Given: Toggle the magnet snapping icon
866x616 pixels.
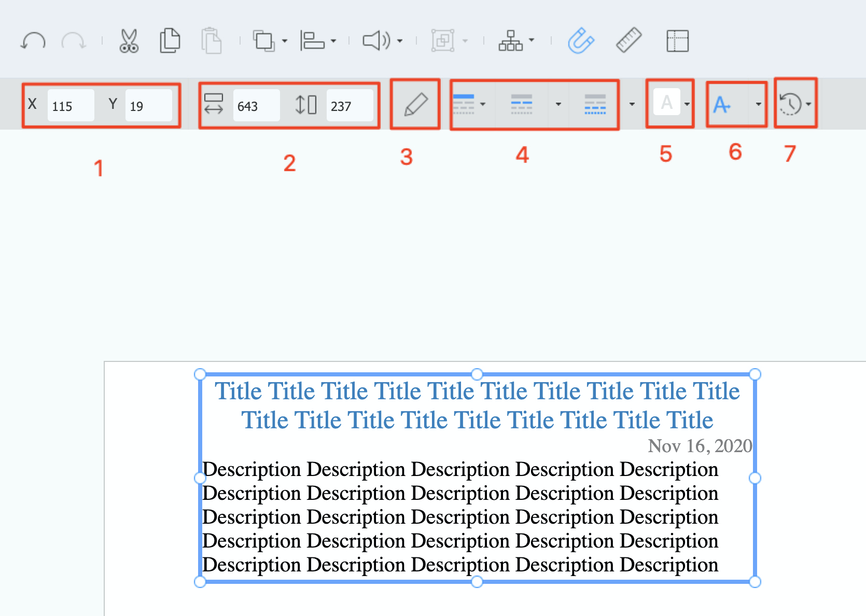Looking at the screenshot, I should click(581, 40).
